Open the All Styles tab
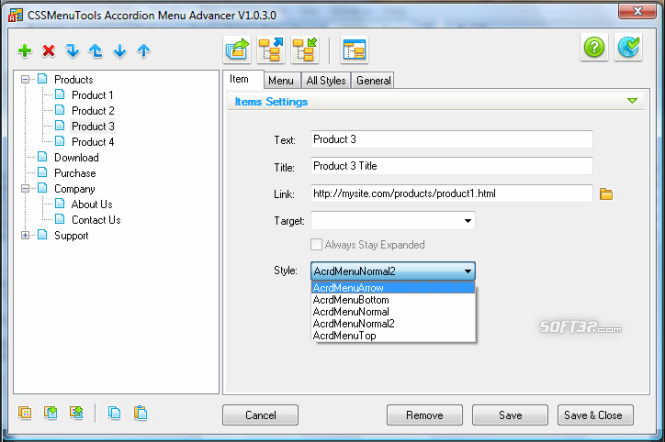The height and width of the screenshot is (442, 665). [x=326, y=81]
